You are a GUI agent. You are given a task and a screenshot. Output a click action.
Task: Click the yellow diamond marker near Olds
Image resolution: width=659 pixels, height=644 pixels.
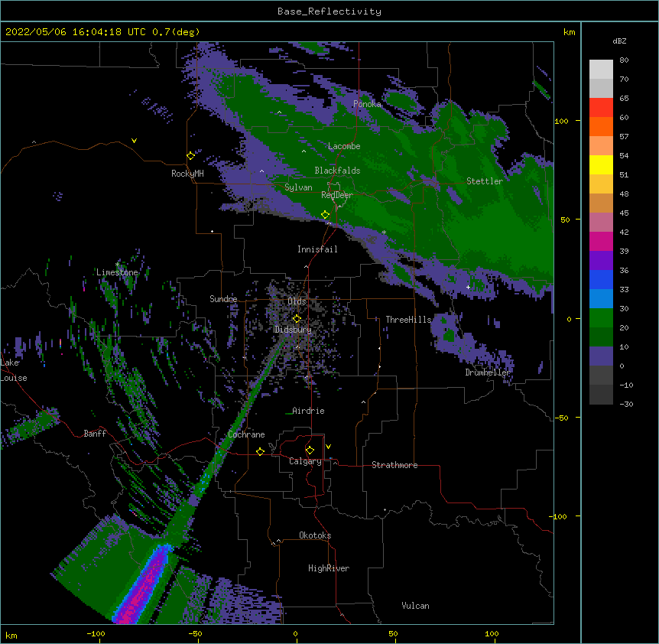tap(297, 319)
